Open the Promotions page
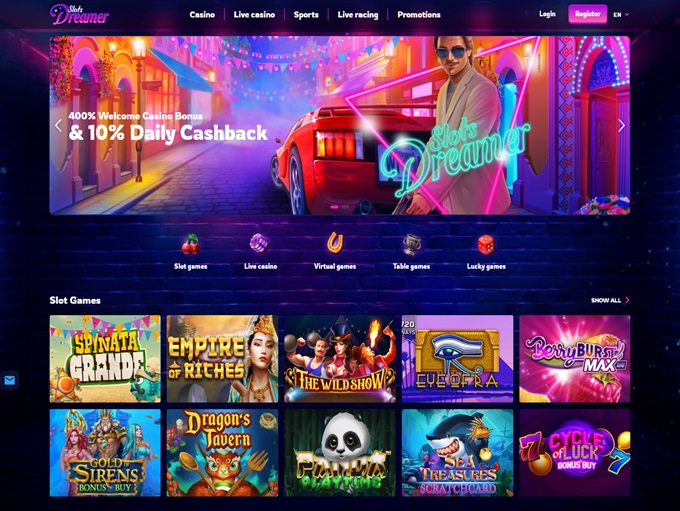The height and width of the screenshot is (511, 680). point(419,15)
